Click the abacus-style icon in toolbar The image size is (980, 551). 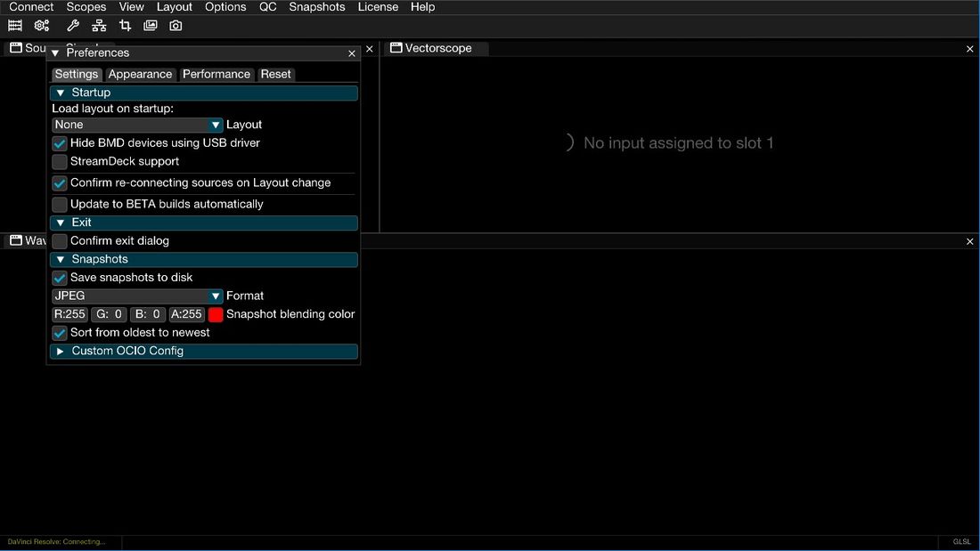click(x=15, y=26)
